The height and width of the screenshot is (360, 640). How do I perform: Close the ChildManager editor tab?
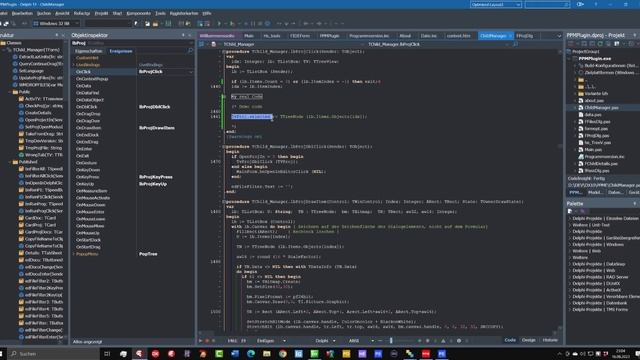coord(510,36)
